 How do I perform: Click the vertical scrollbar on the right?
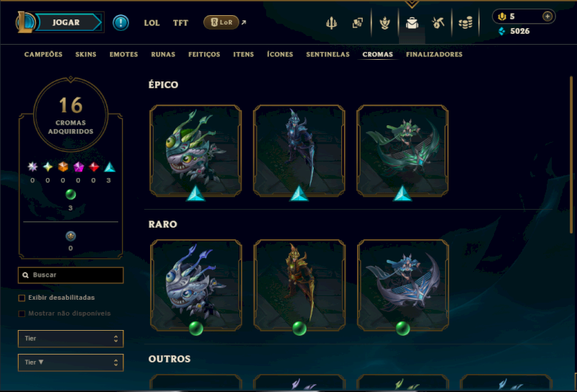pyautogui.click(x=571, y=154)
